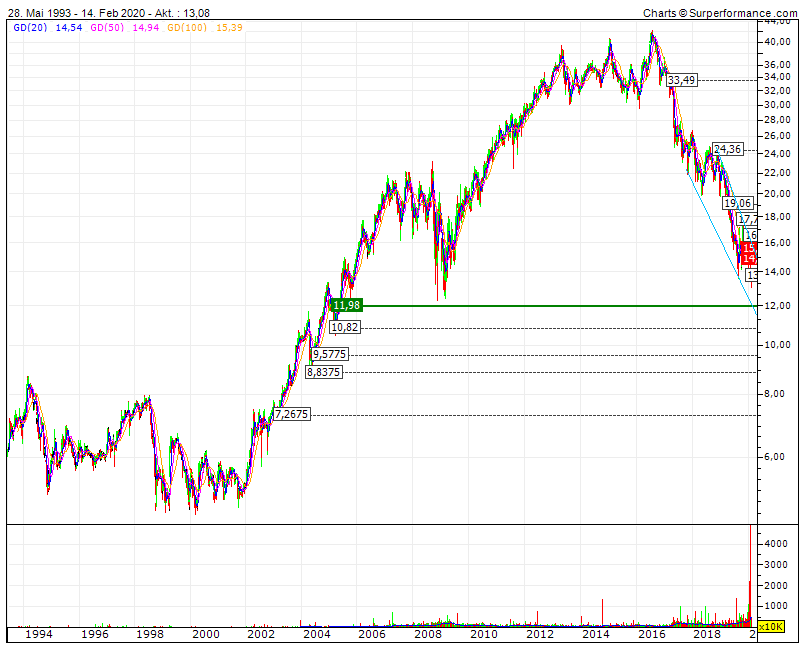Click the 2014 label on time axis
805x650 pixels.
click(596, 635)
